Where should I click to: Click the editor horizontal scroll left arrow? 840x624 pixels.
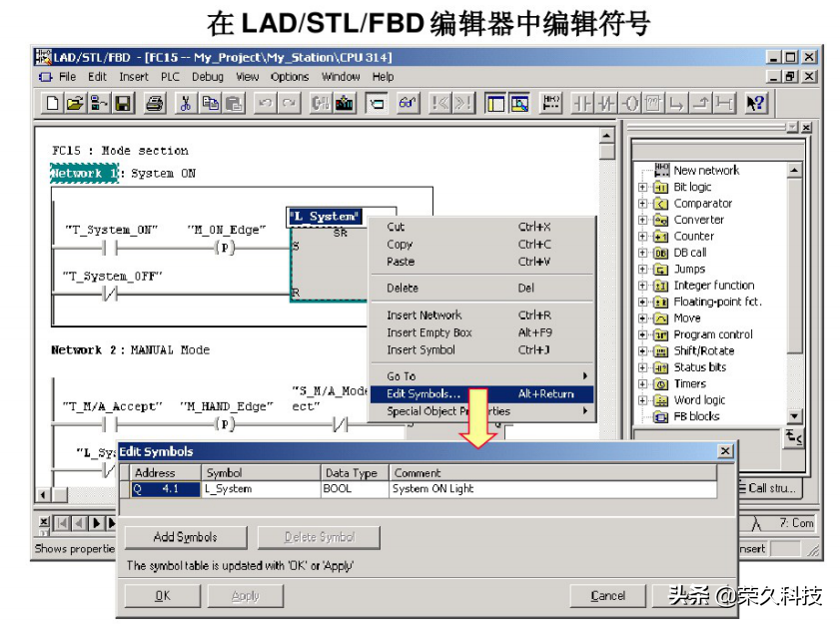43,494
